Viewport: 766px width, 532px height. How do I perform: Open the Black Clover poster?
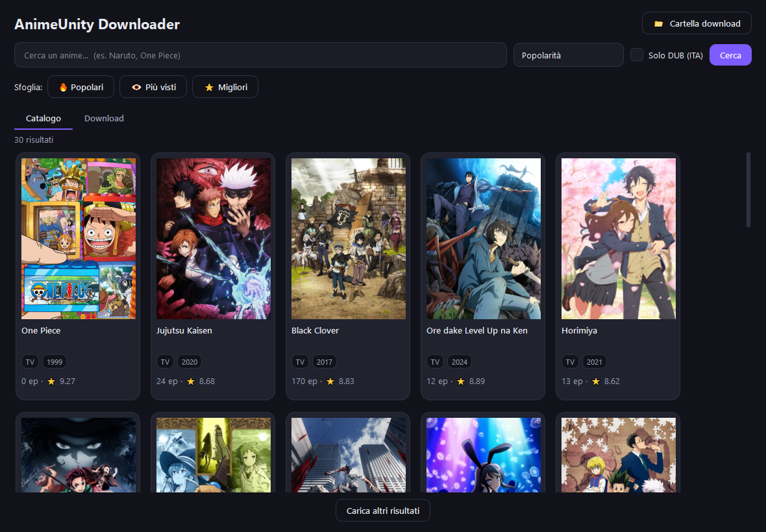(349, 239)
